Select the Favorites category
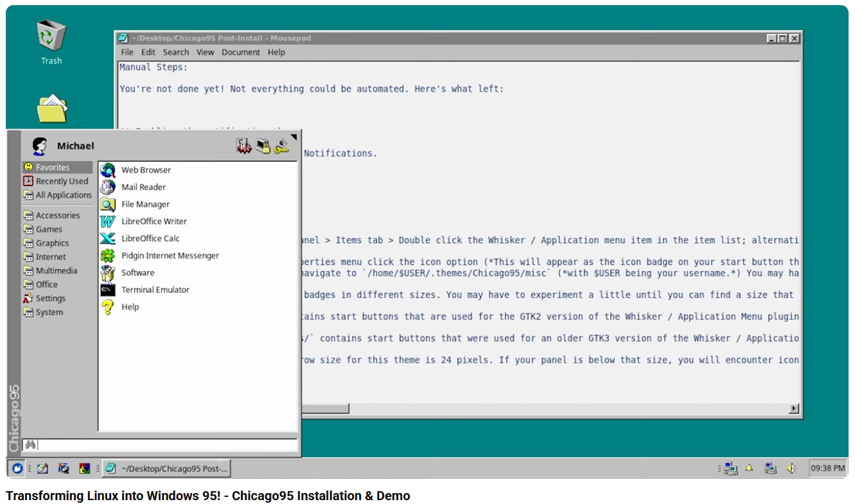The image size is (855, 504). pos(58,168)
